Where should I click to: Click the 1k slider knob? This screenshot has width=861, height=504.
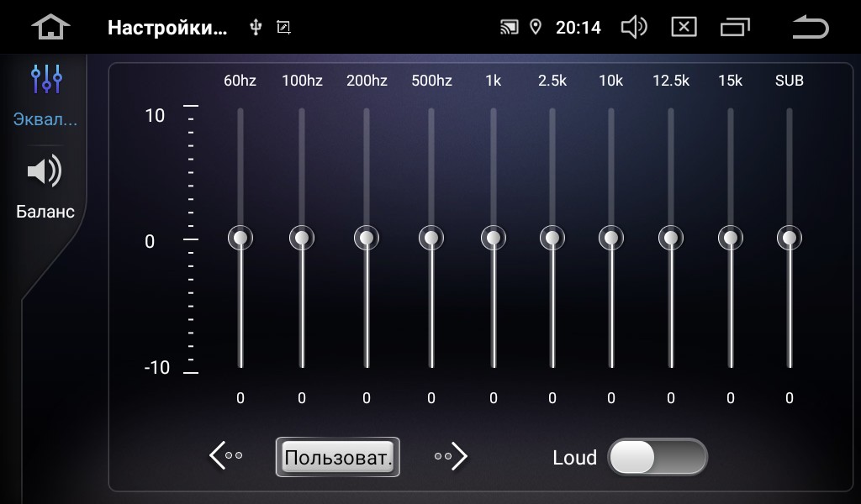tap(494, 238)
